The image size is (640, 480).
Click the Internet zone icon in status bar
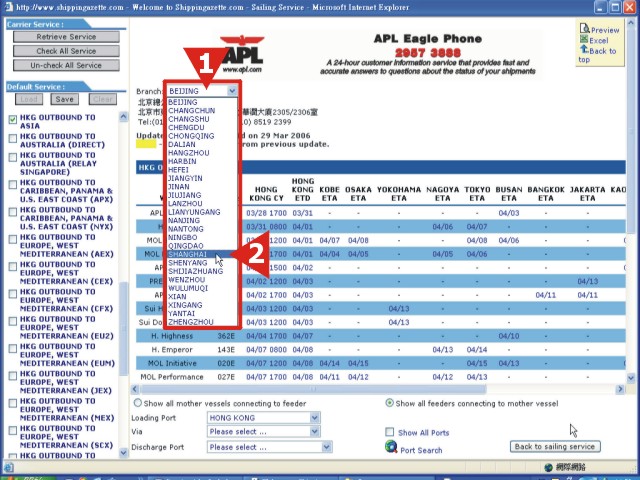pyautogui.click(x=549, y=467)
